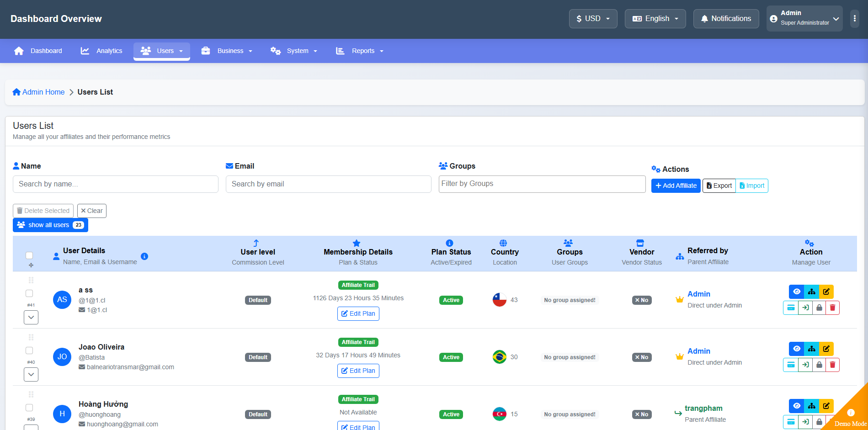Click the Export button
Image resolution: width=868 pixels, height=430 pixels.
pos(719,186)
